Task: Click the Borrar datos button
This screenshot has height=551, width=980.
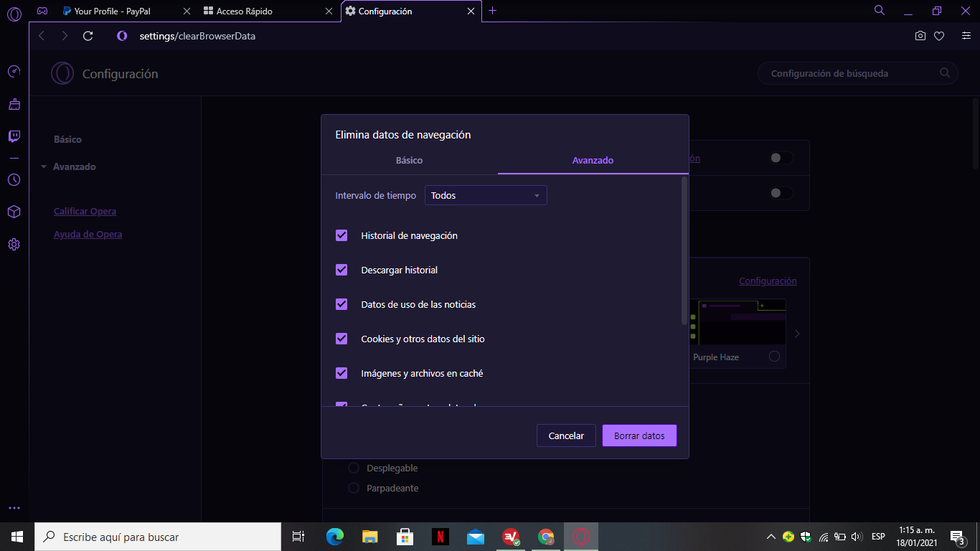Action: click(639, 435)
